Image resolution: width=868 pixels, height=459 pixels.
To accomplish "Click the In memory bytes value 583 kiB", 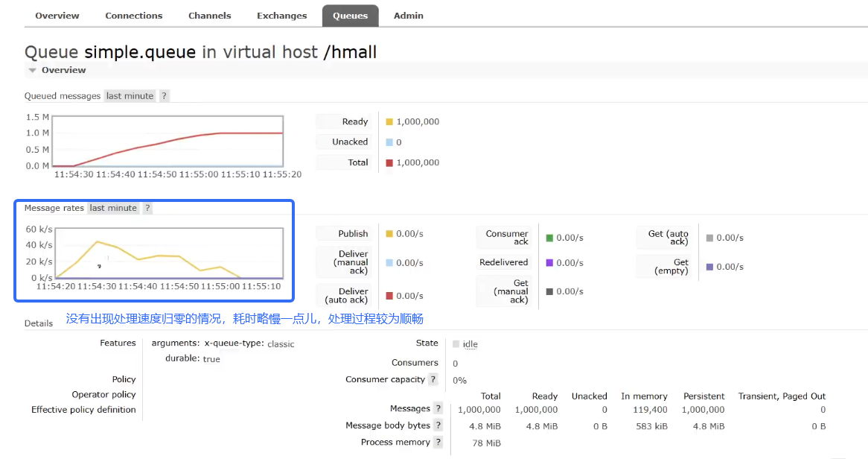I will pos(651,426).
